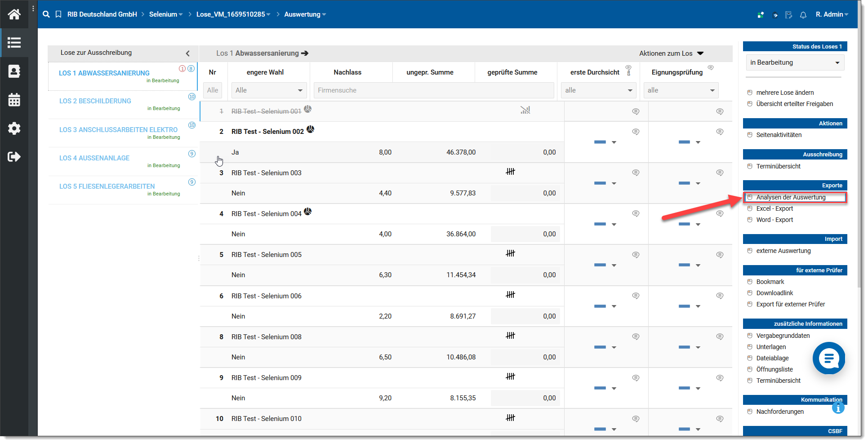This screenshot has height=443, width=868.
Task: Click the search magnifier icon in header
Action: tap(46, 14)
